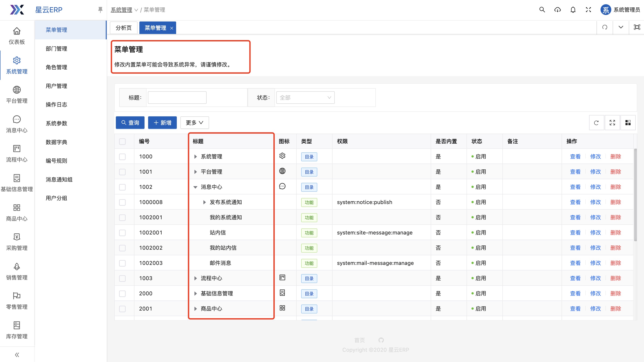Open the notification bell
644x362 pixels.
(x=573, y=10)
